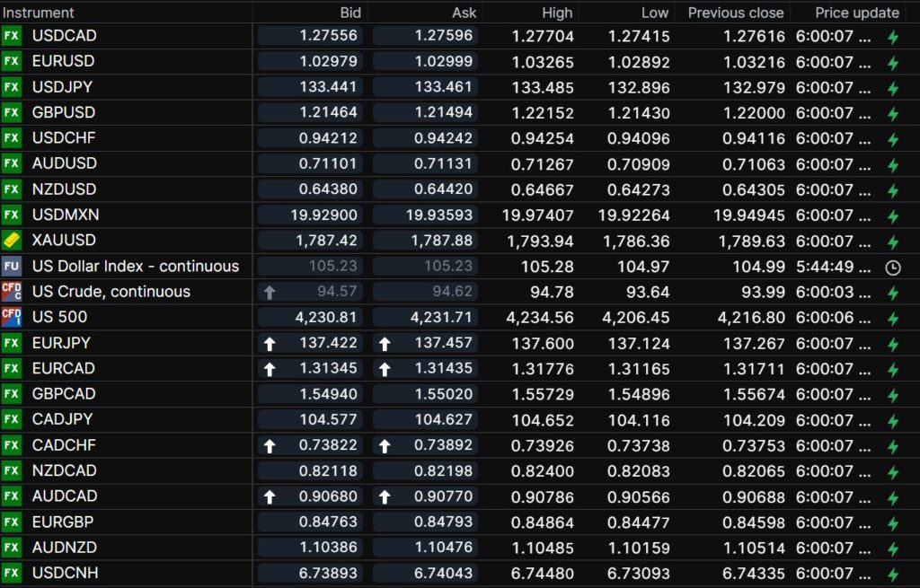920x588 pixels.
Task: Click the Price update column header
Action: 856,13
